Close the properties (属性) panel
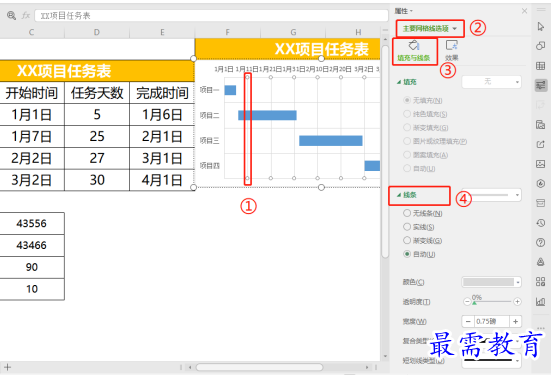The width and height of the screenshot is (551, 376). [524, 11]
